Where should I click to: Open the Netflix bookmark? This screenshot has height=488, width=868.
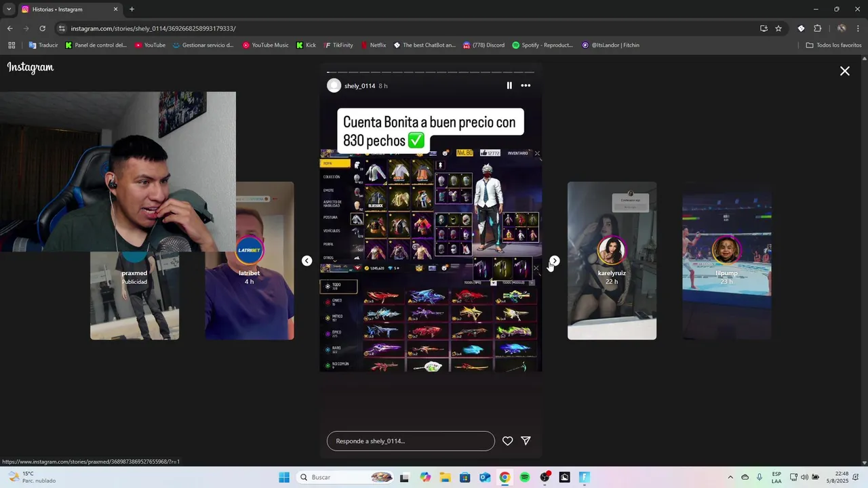point(373,45)
